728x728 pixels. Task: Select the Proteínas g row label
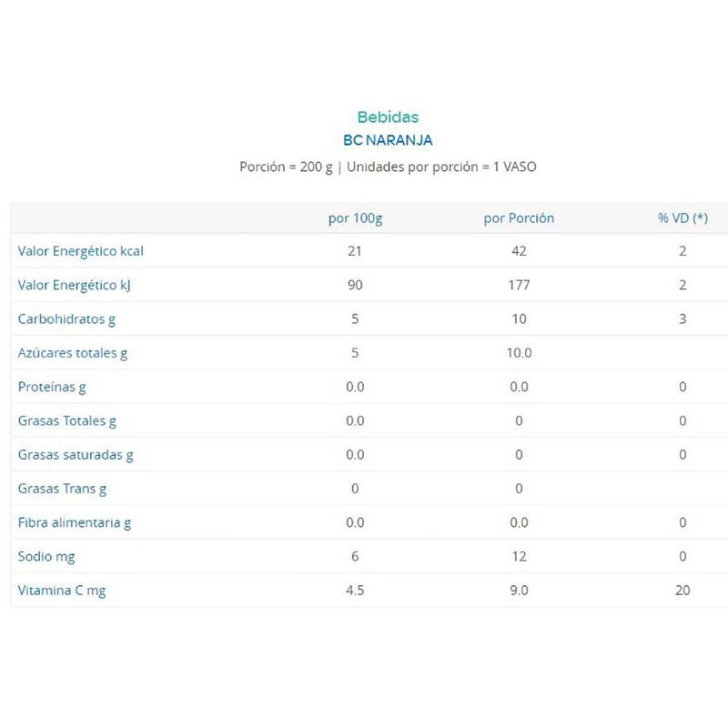(x=52, y=387)
